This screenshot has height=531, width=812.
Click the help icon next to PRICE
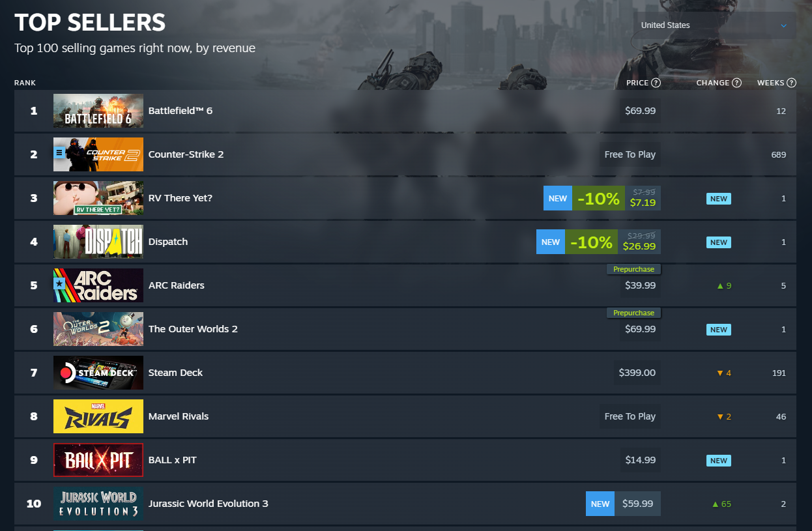tap(656, 83)
